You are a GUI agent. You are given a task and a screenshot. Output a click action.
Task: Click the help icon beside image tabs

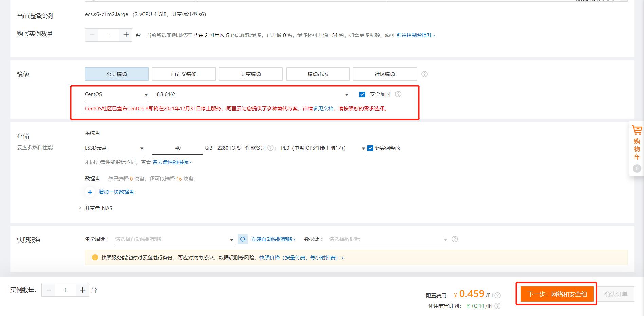click(x=424, y=74)
